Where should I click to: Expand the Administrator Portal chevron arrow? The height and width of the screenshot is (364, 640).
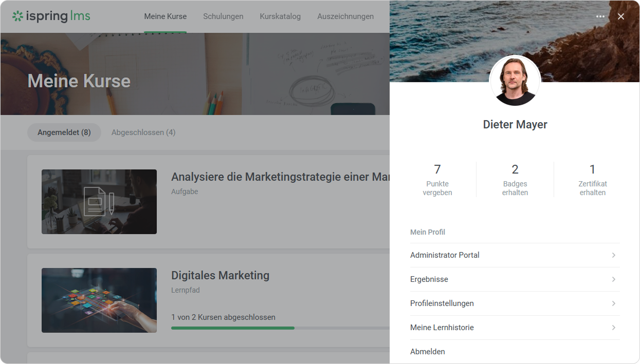tap(613, 255)
